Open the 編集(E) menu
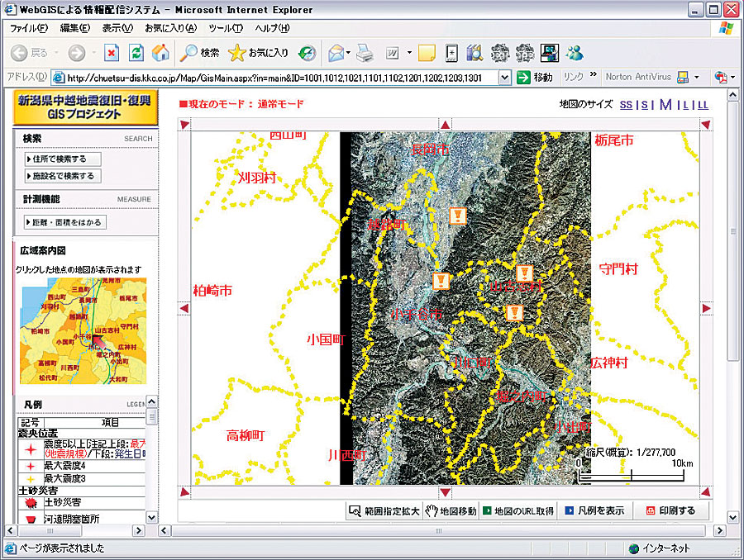 74,28
